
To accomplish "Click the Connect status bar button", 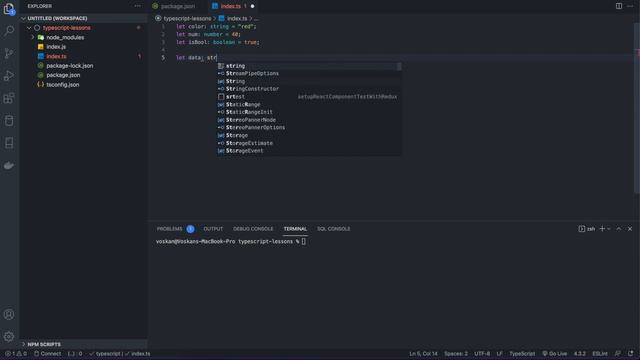I will 47,353.
